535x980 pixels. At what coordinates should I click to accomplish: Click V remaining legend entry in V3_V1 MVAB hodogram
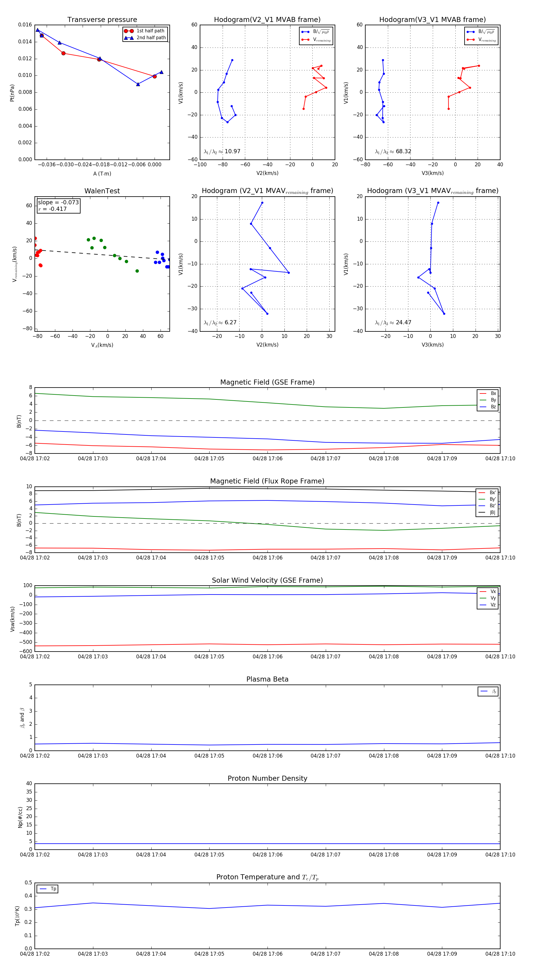click(481, 39)
